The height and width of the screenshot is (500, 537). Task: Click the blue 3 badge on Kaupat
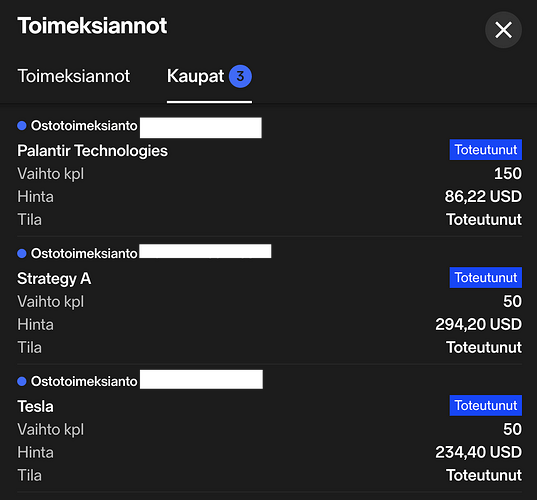pyautogui.click(x=240, y=76)
